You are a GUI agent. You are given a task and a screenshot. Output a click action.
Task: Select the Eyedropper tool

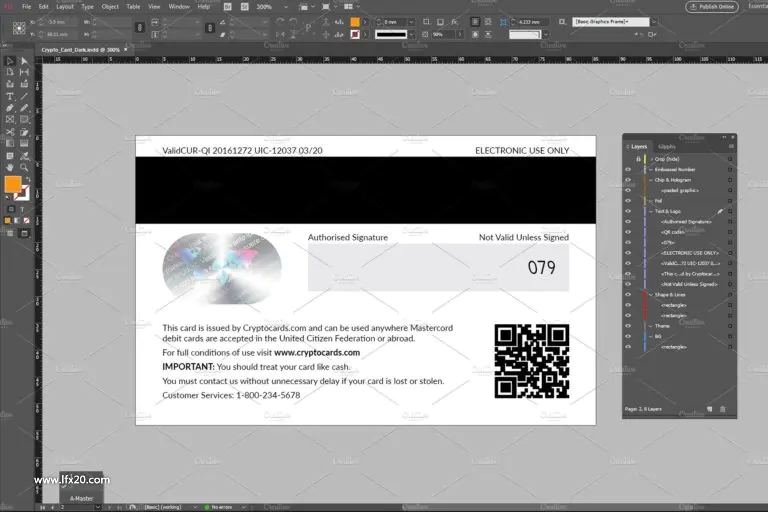click(24, 156)
